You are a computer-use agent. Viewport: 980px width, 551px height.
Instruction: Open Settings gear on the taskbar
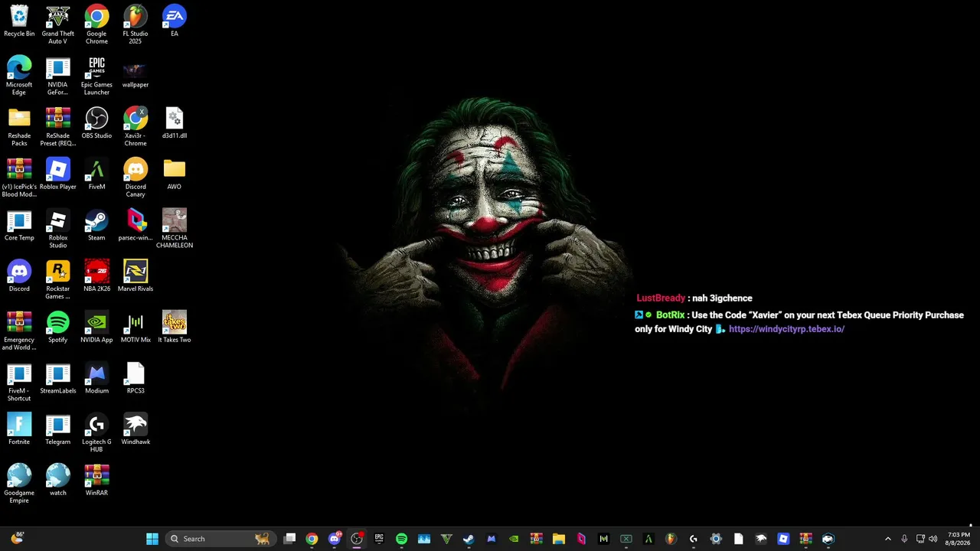(x=716, y=539)
